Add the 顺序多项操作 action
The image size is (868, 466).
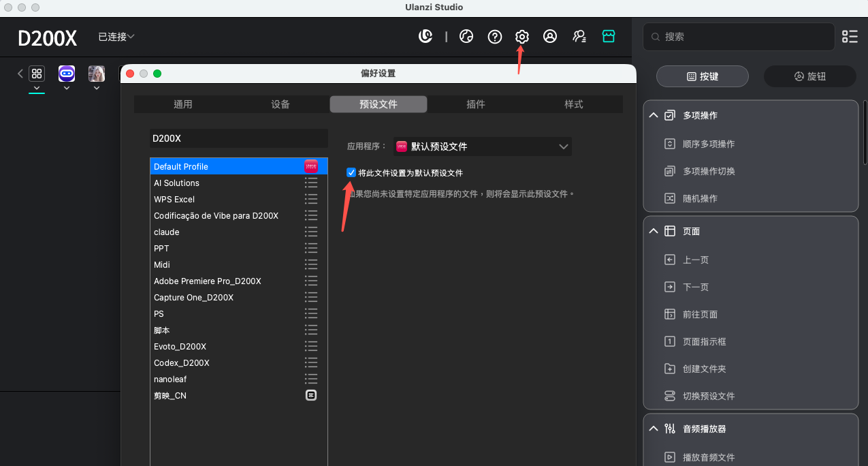(709, 144)
